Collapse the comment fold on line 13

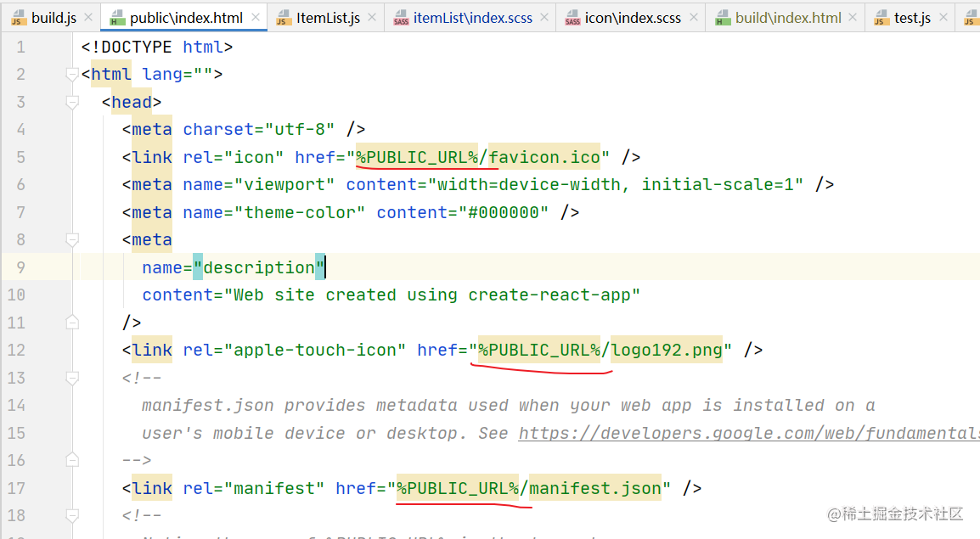tap(72, 378)
